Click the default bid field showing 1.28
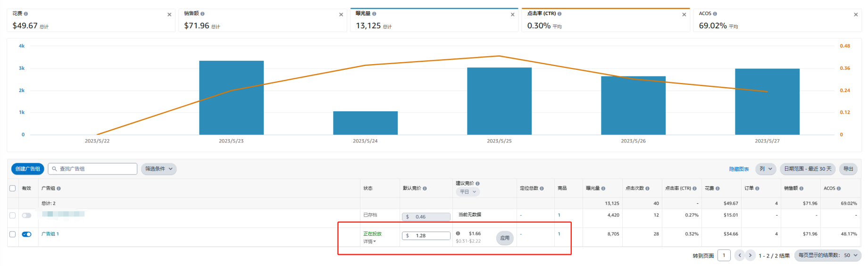This screenshot has height=266, width=868. 426,236
